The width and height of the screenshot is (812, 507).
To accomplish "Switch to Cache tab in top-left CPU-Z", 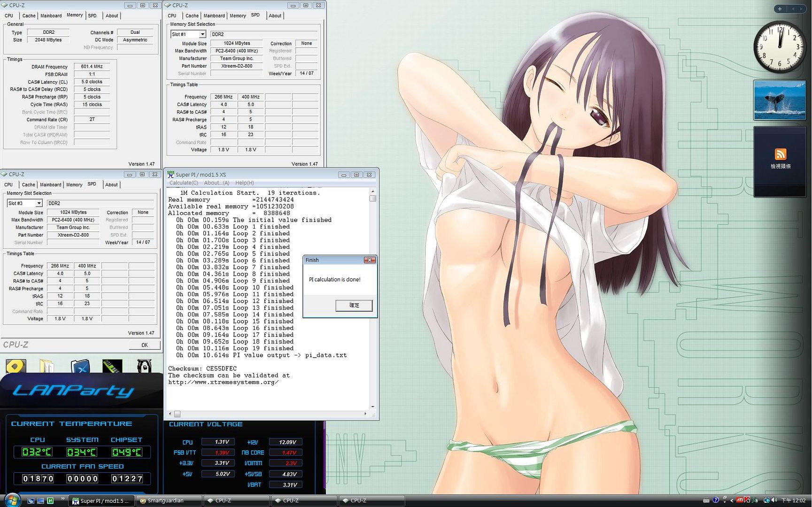I will (x=29, y=15).
